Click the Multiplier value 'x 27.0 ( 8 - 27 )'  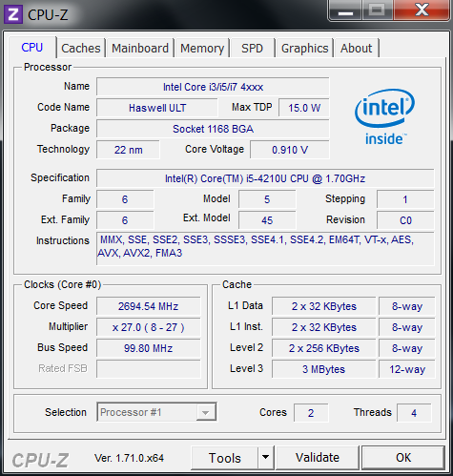click(149, 327)
